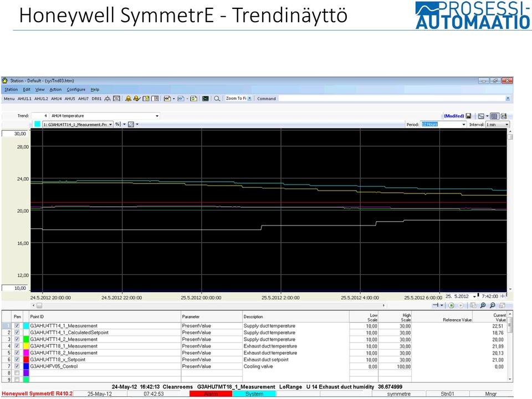The image size is (532, 399).
Task: Toggle the legend view columns icon
Action: tap(494, 116)
